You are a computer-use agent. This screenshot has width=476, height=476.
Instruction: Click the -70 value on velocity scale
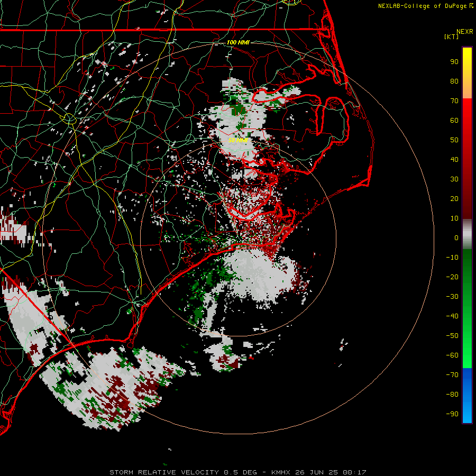tap(452, 375)
